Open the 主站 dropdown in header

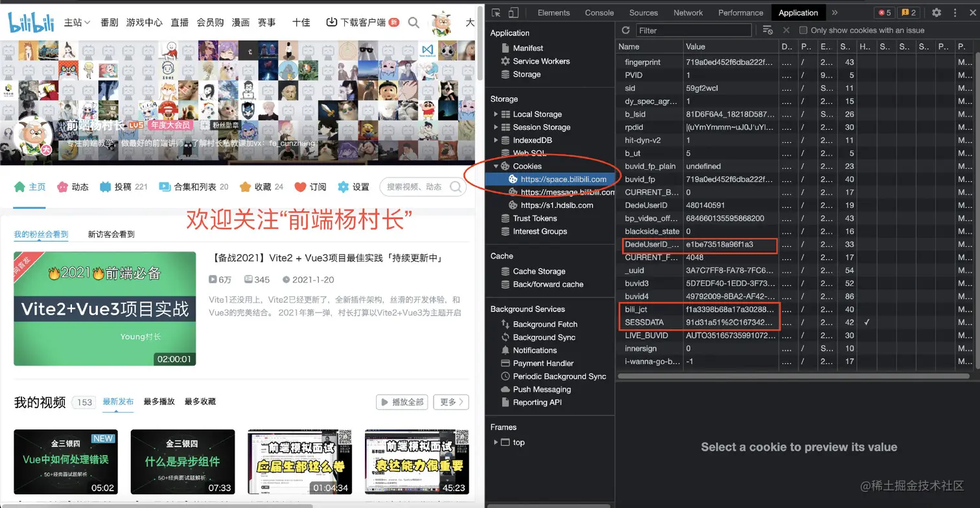(77, 22)
